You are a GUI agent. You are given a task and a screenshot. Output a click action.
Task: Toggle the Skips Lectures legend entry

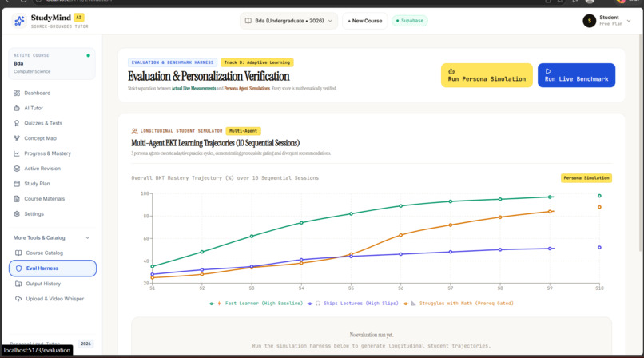353,304
